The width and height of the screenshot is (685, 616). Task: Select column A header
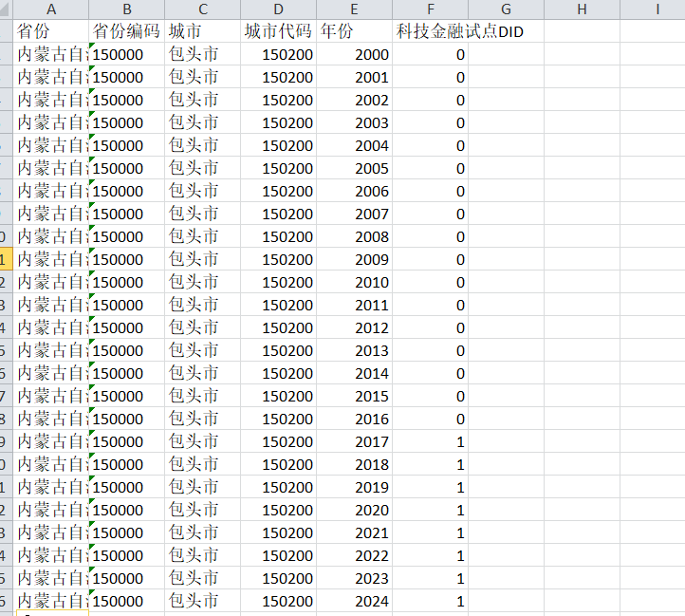(x=50, y=9)
